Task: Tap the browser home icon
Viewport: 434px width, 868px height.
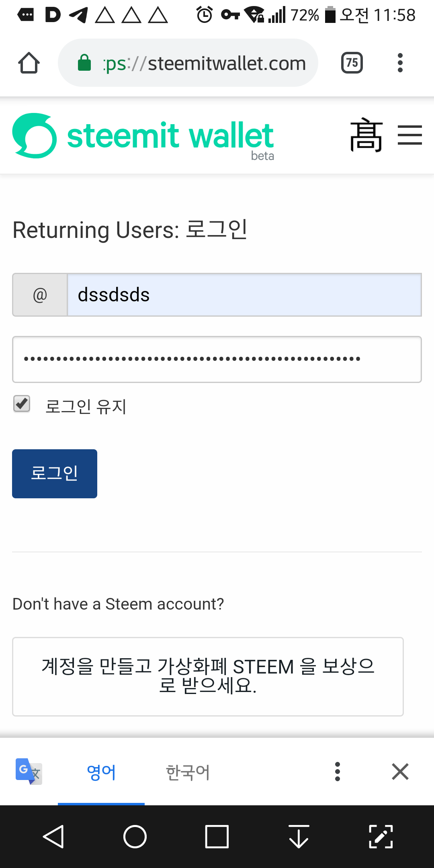Action: coord(29,63)
